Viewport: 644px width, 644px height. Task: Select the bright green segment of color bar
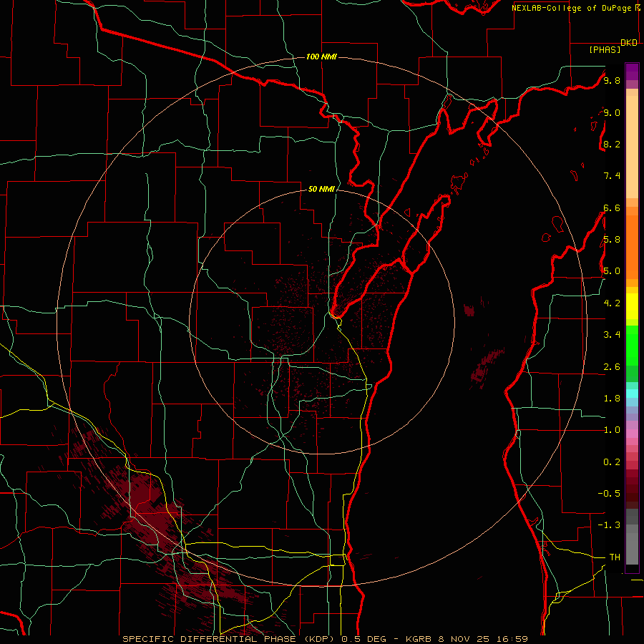[x=632, y=346]
